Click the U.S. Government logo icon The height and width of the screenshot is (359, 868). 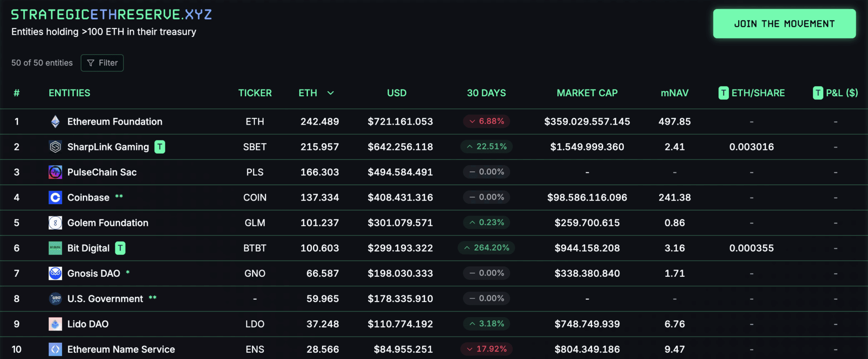pos(55,298)
